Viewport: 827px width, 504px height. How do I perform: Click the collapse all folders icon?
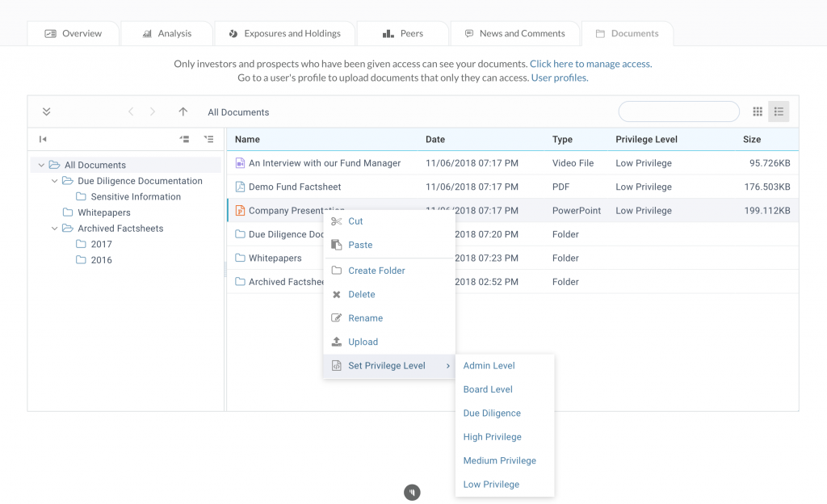coord(184,139)
